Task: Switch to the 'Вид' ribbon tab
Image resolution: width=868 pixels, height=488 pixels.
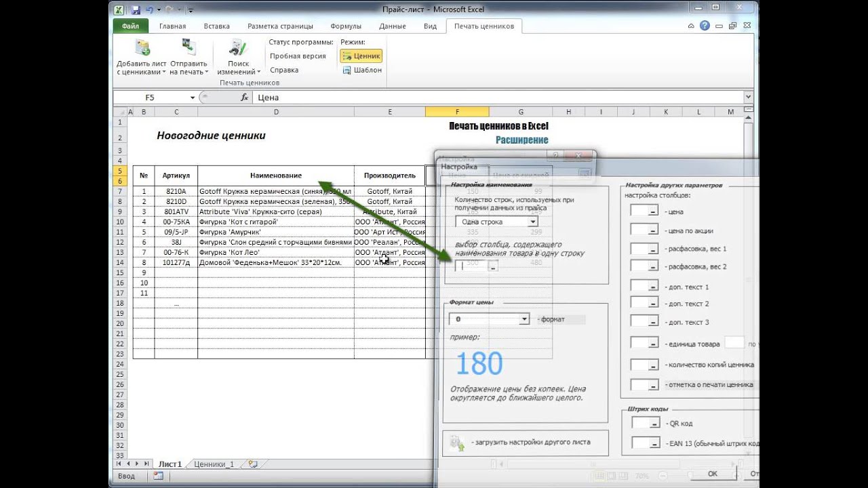Action: click(x=430, y=26)
